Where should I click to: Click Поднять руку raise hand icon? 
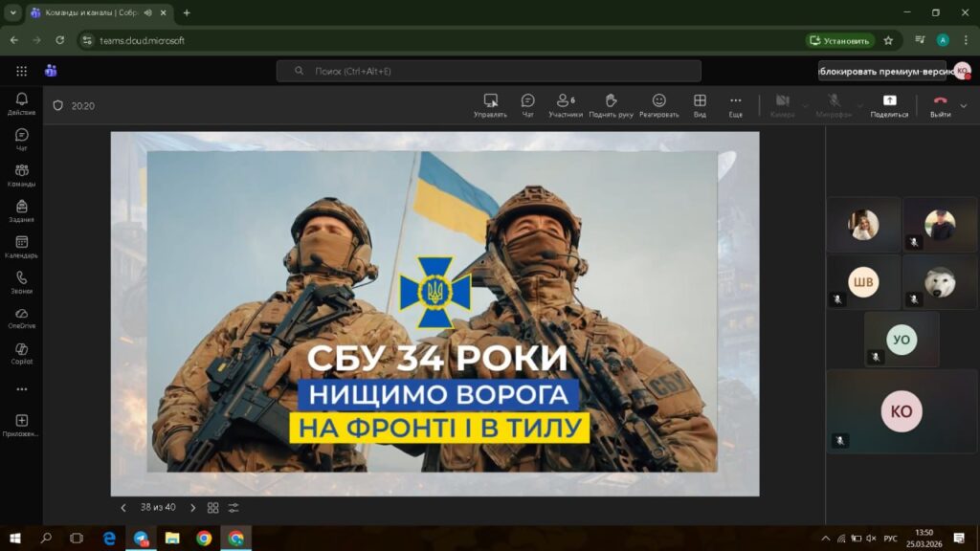(x=611, y=104)
